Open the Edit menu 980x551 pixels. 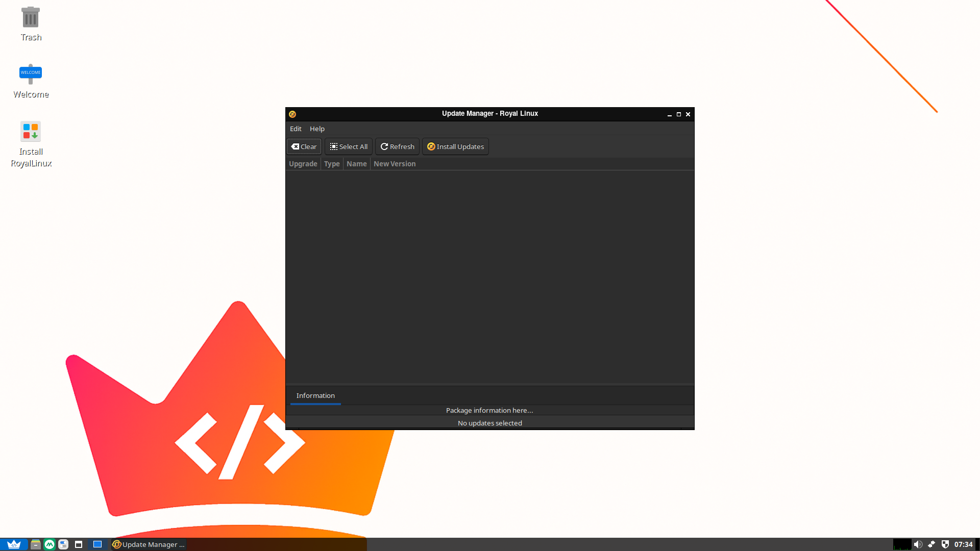click(296, 129)
